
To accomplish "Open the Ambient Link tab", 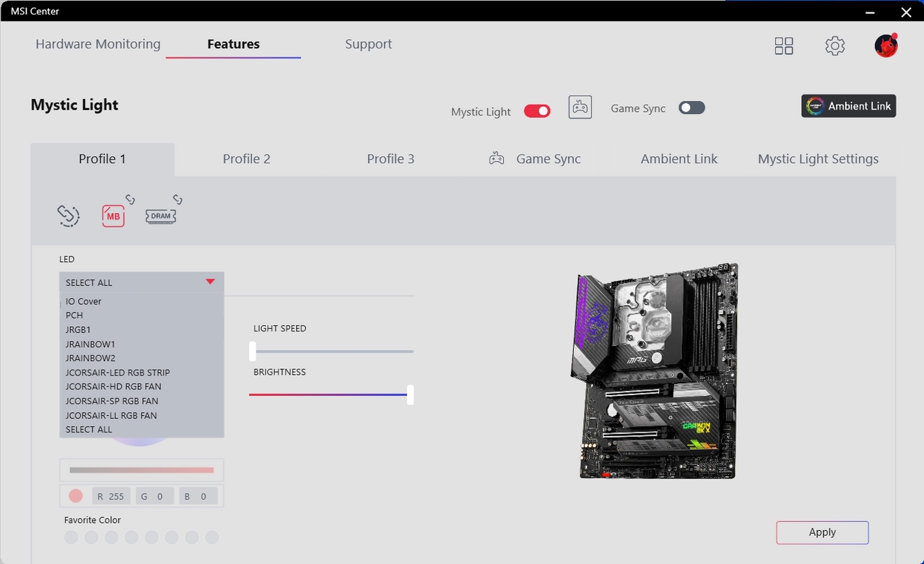I will click(679, 159).
